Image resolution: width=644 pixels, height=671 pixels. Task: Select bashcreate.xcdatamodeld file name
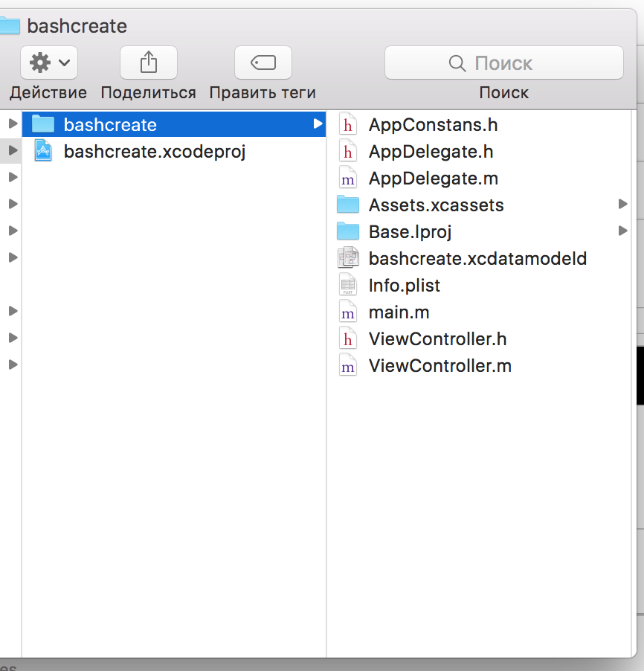[477, 259]
